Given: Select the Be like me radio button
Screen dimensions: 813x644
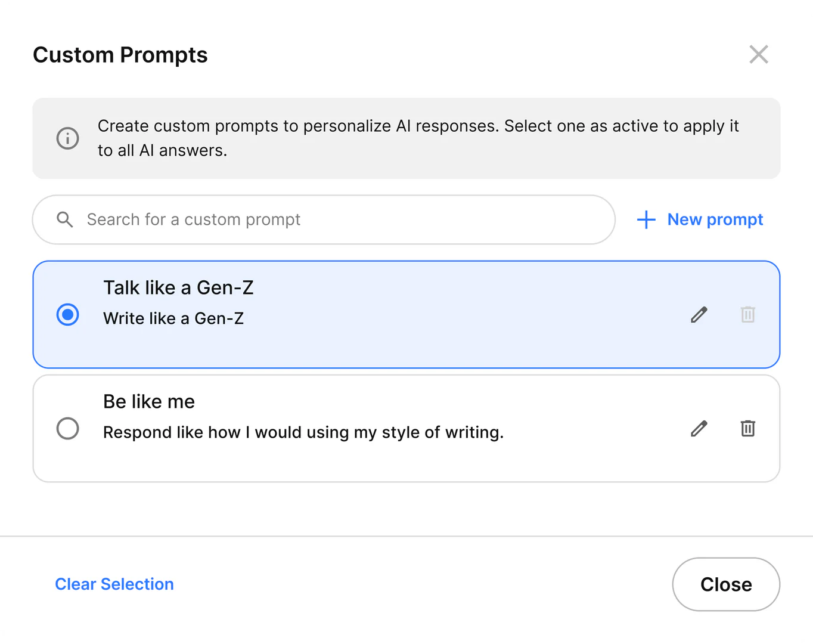Looking at the screenshot, I should pyautogui.click(x=67, y=428).
